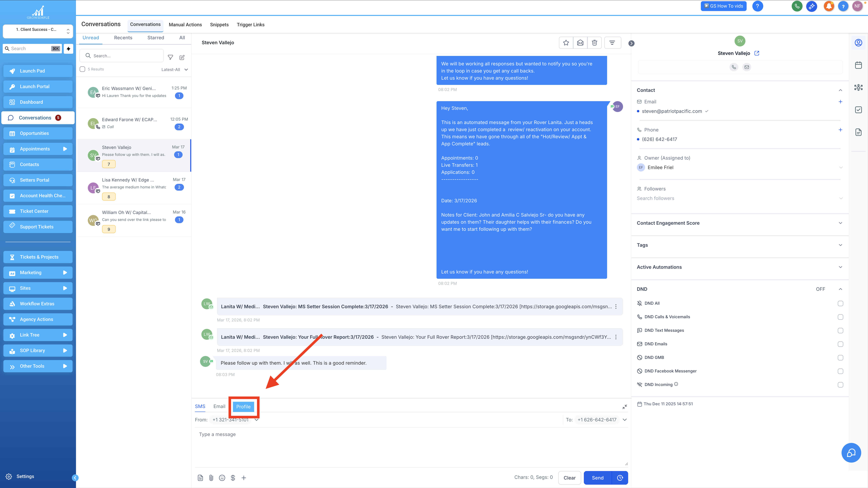Open the emoji picker icon
Screen dimensions: 868x488
point(222,477)
